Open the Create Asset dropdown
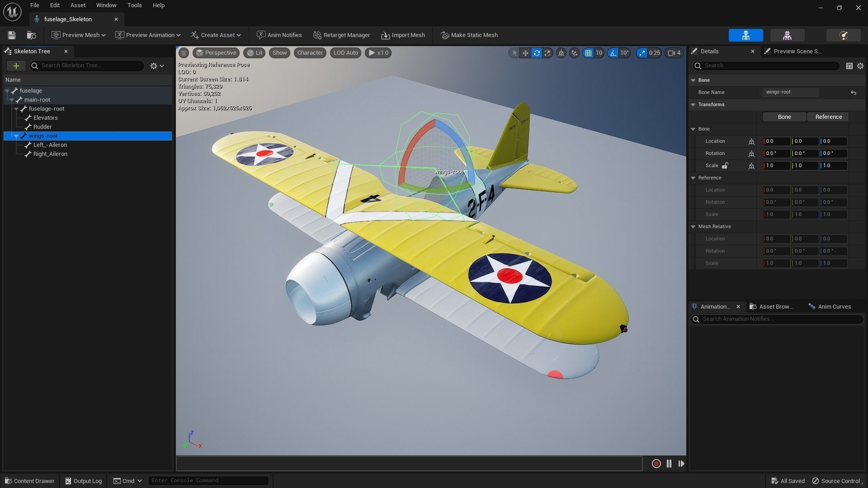The image size is (868, 488). (216, 35)
